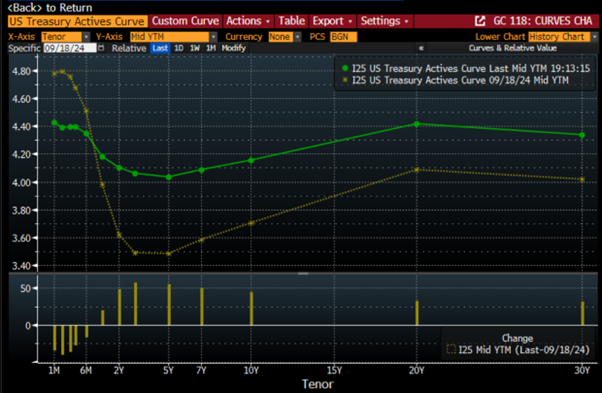Open the Actions menu
Viewport: 602px width, 393px height.
[248, 21]
